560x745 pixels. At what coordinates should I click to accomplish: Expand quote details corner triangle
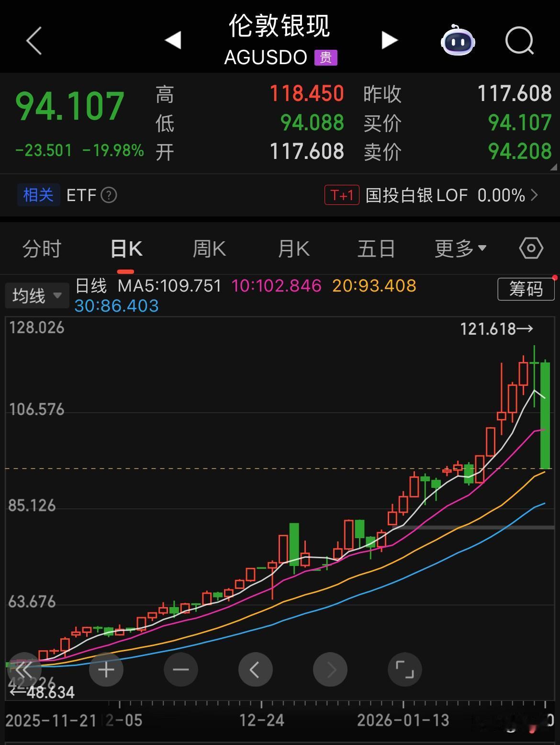(x=554, y=167)
